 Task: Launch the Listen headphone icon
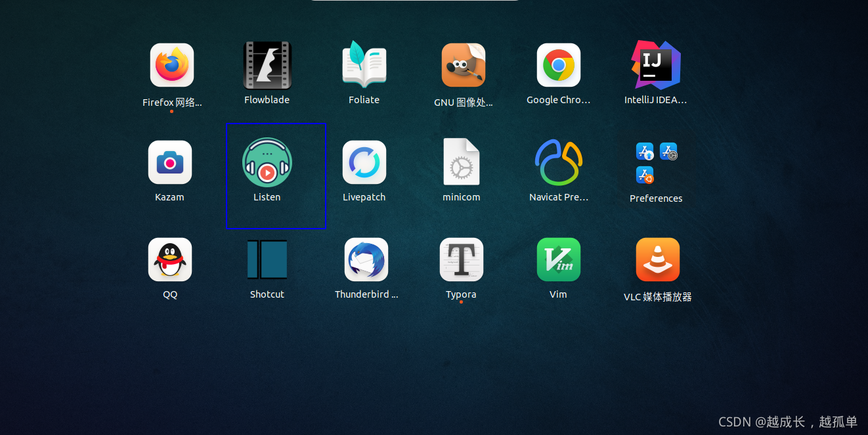click(267, 162)
